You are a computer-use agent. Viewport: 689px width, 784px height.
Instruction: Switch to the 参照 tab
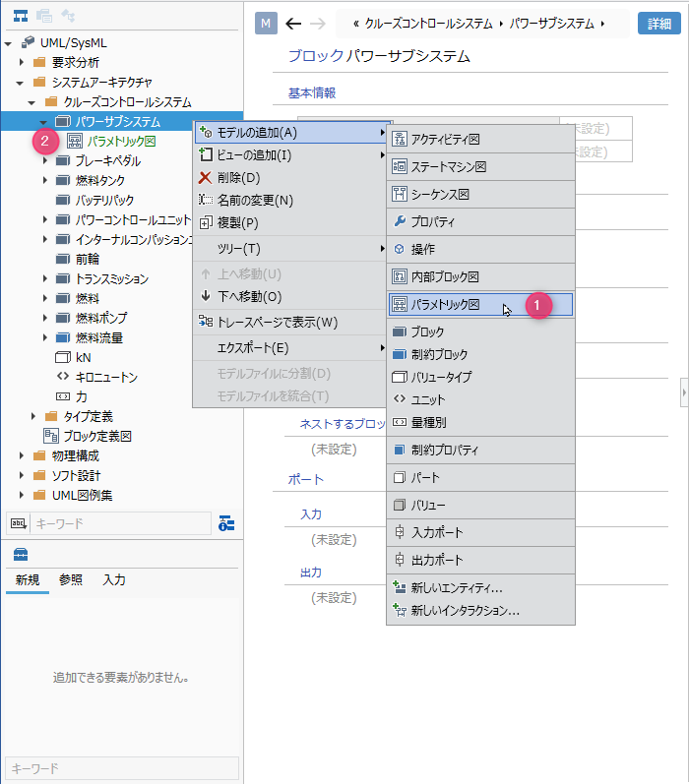pyautogui.click(x=71, y=580)
